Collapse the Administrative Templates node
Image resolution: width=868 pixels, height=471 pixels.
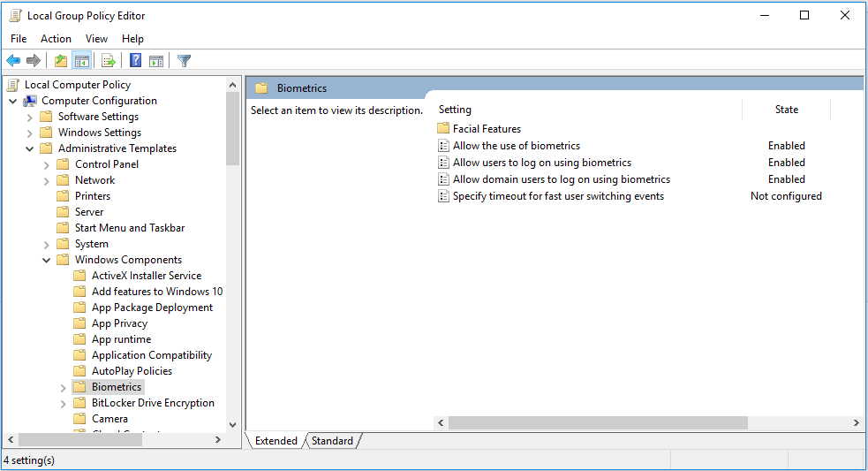[x=30, y=148]
